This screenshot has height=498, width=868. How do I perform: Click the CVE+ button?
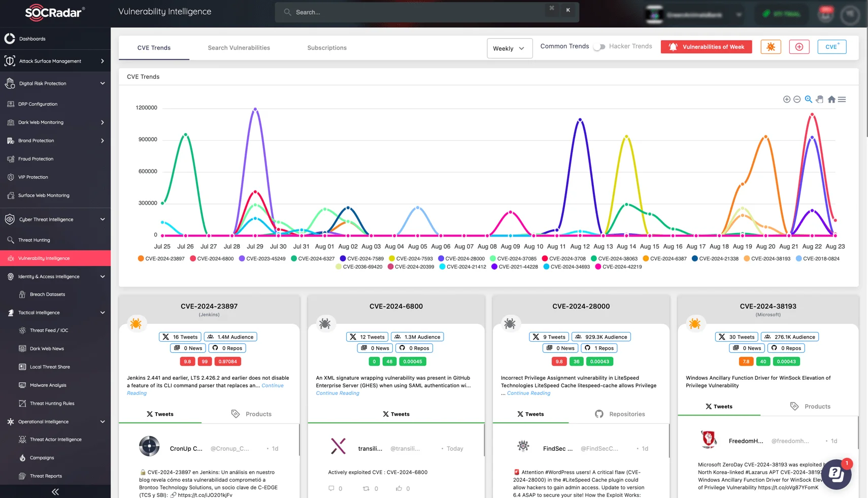click(x=832, y=47)
